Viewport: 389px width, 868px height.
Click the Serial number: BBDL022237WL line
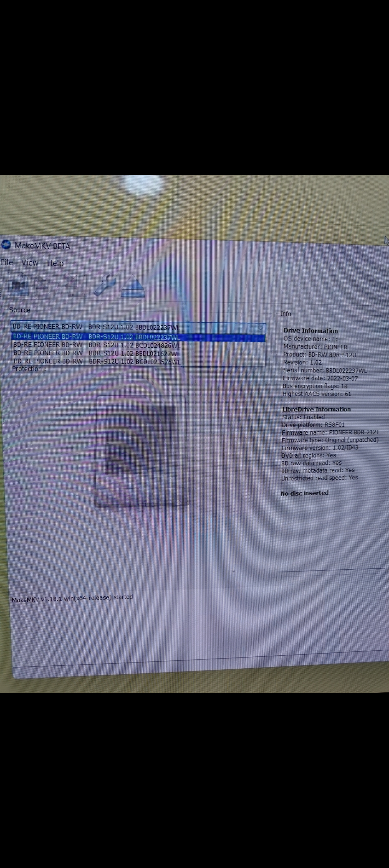325,370
